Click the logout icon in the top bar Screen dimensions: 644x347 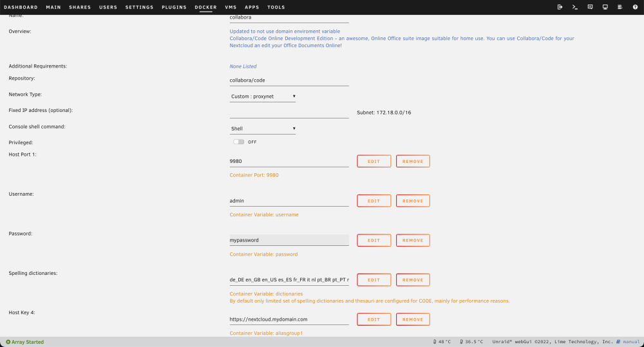tap(560, 7)
